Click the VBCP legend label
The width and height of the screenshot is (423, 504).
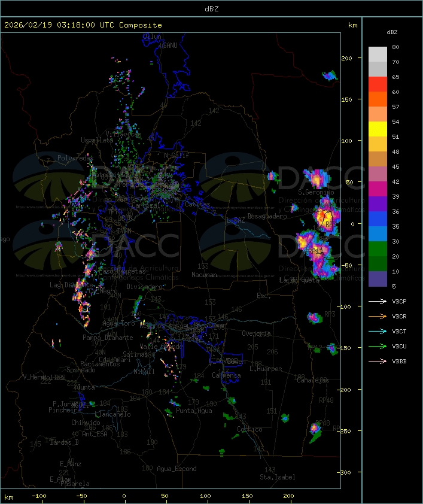pos(399,302)
